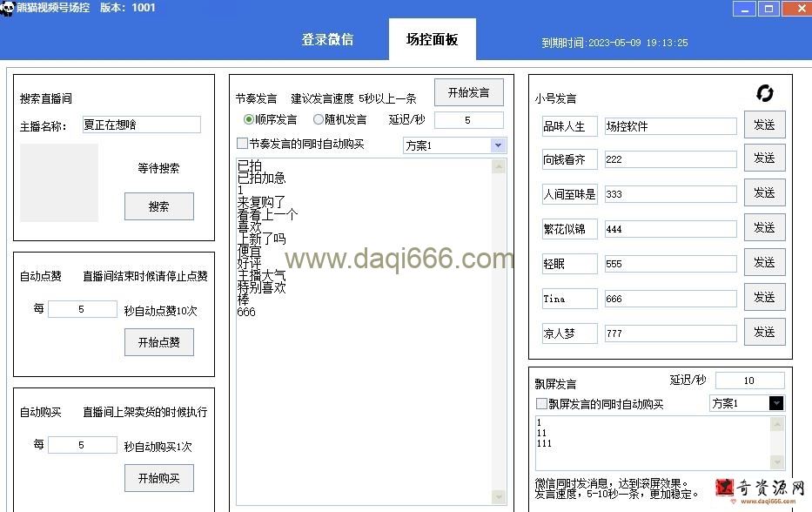Send the 品味人生 account message
Screen dimensions: 812x512
tap(764, 125)
